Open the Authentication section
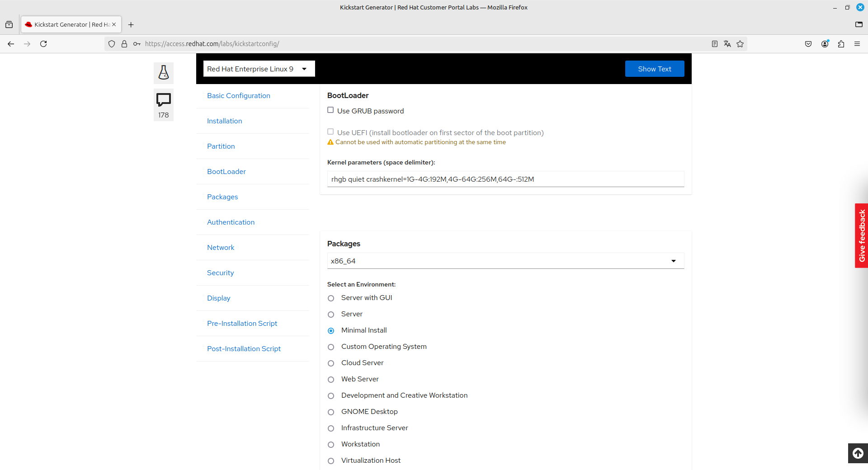Viewport: 868px width, 470px height. point(231,222)
